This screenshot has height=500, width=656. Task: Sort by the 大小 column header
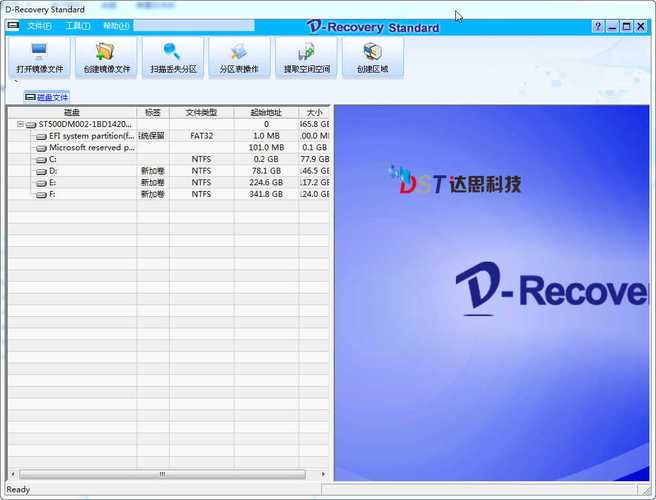[x=314, y=113]
